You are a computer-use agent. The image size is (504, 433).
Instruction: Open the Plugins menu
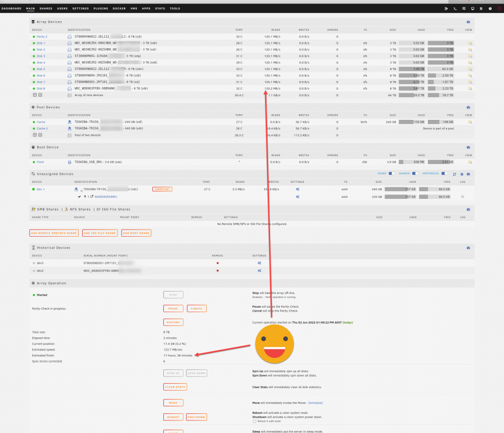pyautogui.click(x=101, y=9)
